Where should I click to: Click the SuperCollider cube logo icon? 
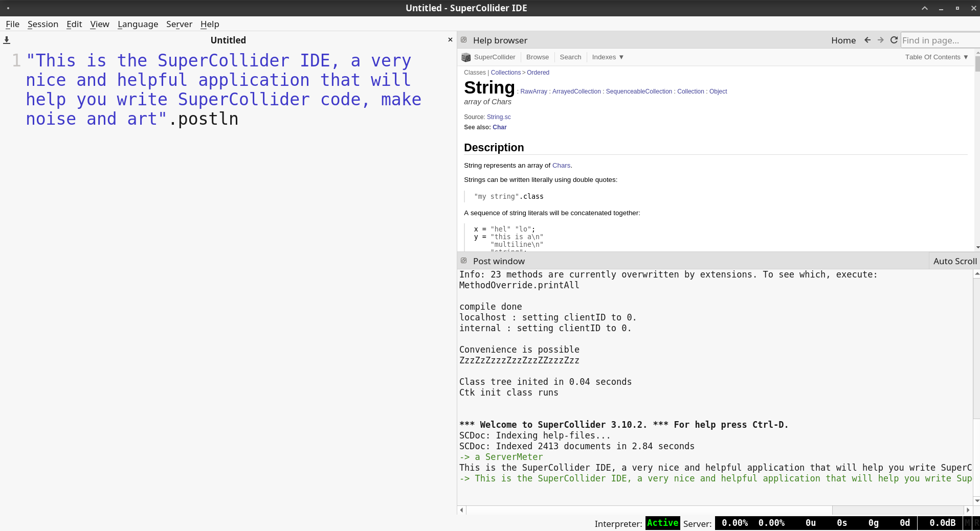click(466, 57)
